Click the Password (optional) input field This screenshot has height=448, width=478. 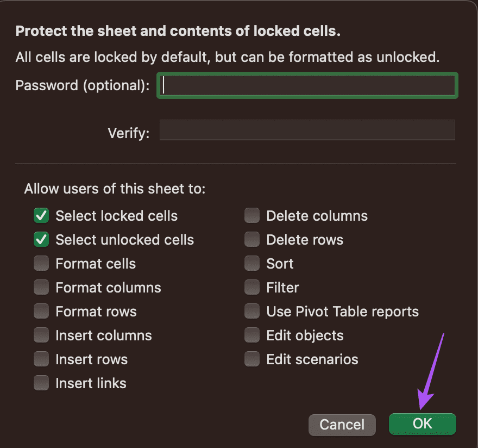click(307, 85)
